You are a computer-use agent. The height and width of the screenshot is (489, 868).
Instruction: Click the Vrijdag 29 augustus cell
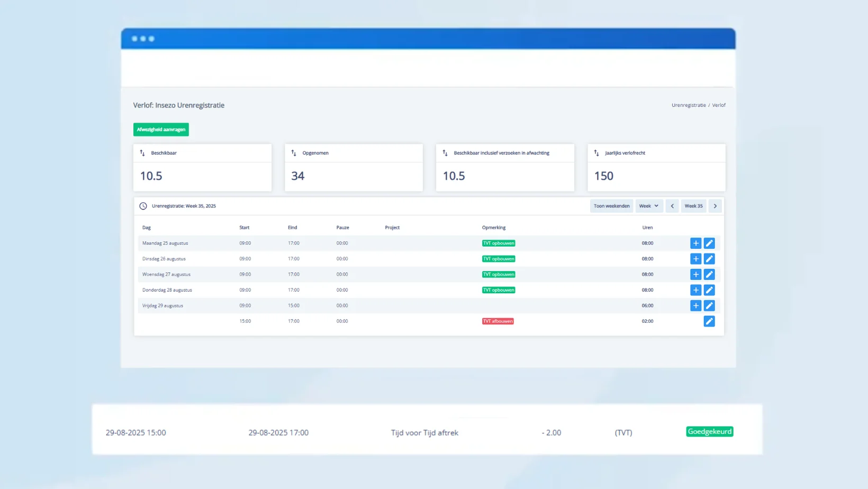click(x=162, y=305)
